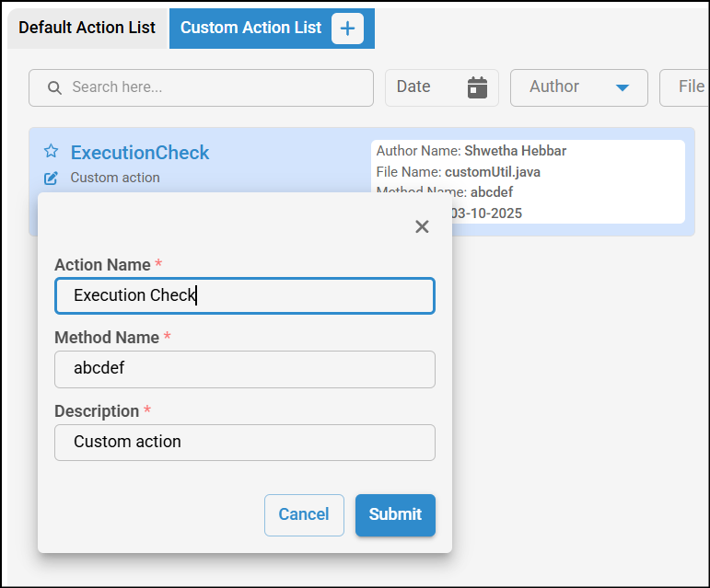Click the search magnifier icon
The image size is (710, 588).
pos(54,87)
